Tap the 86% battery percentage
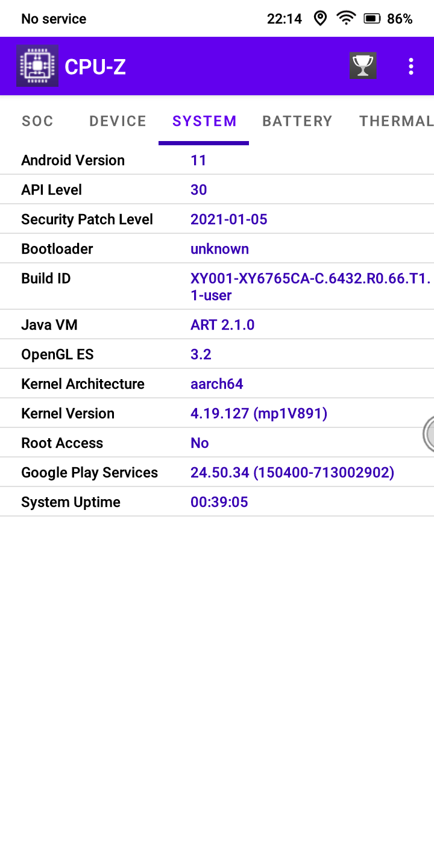The image size is (434, 868). point(400,19)
